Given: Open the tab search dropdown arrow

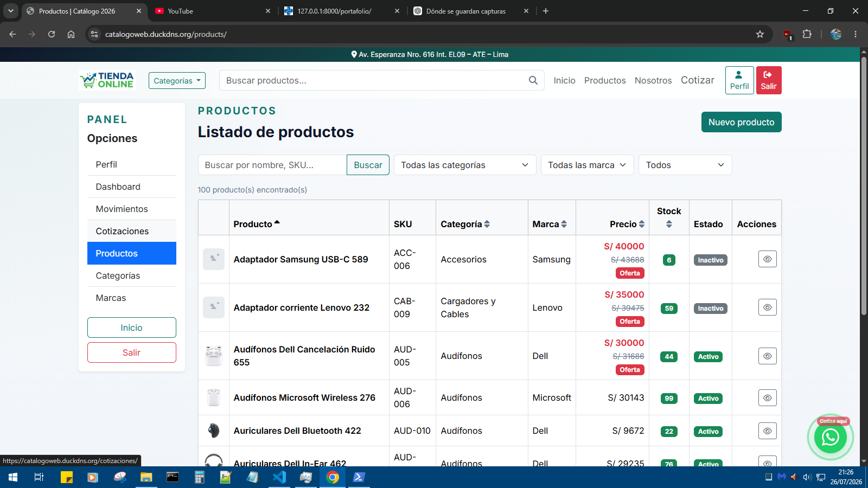Looking at the screenshot, I should (x=11, y=11).
